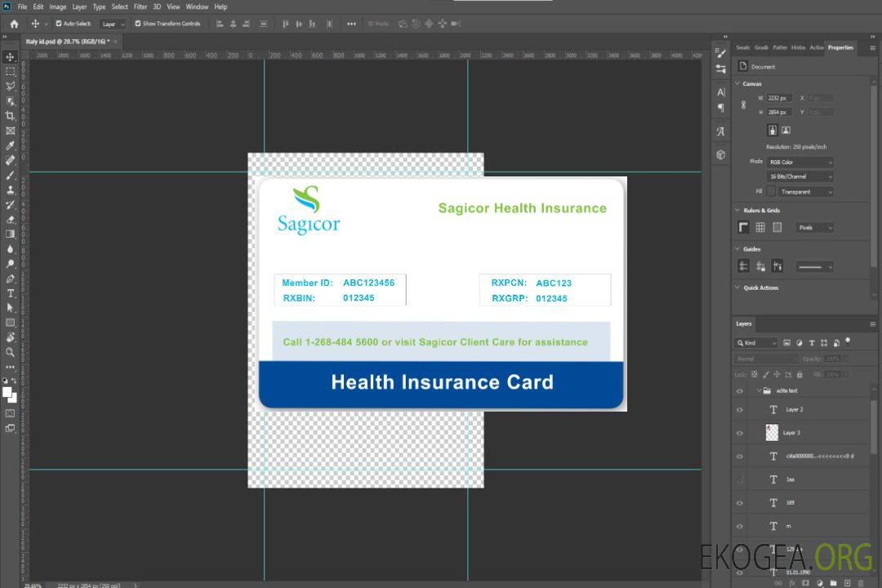This screenshot has height=588, width=882.
Task: Select the Blur tool
Action: (x=10, y=249)
